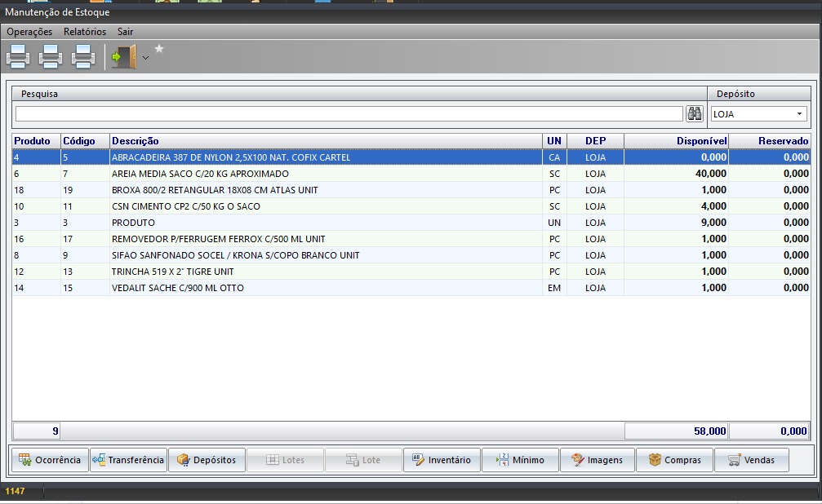
Task: Click the exit door icon
Action: point(124,57)
